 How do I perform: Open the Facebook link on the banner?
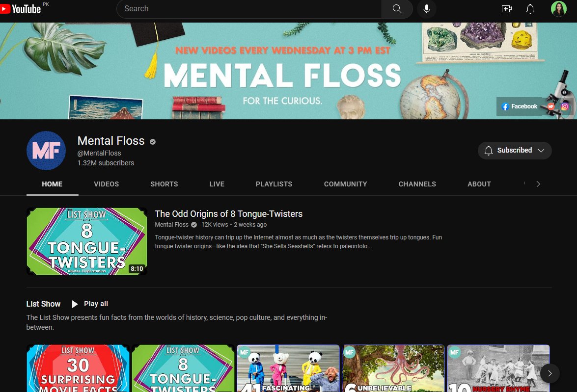pyautogui.click(x=519, y=106)
